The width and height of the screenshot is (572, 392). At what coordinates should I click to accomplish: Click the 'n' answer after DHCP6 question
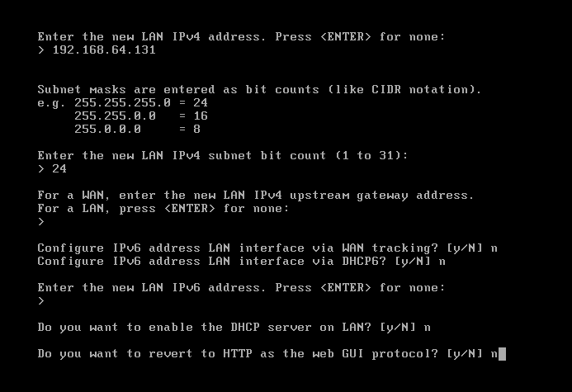[x=442, y=262]
